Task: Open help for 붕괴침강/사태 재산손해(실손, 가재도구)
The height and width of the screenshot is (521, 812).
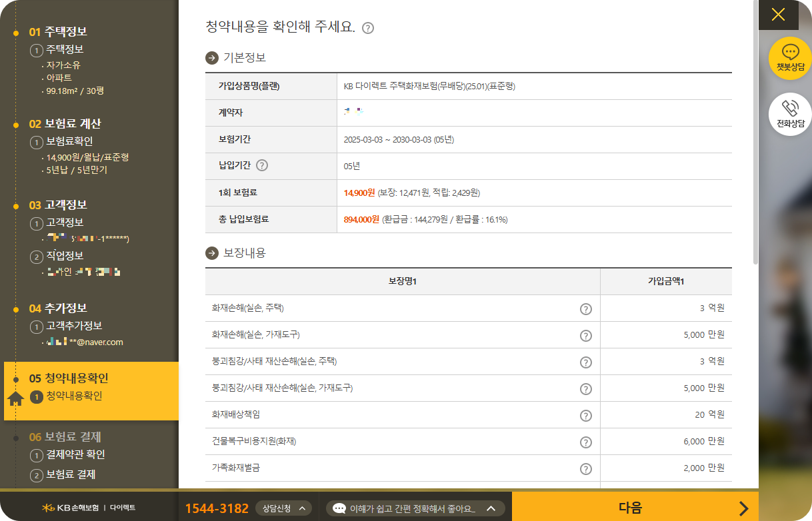Action: [x=586, y=388]
